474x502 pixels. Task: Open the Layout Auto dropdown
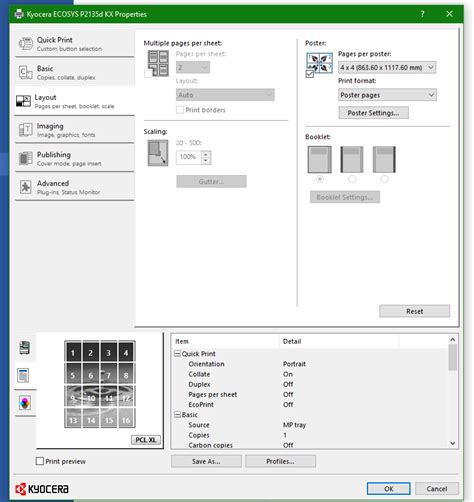point(225,95)
